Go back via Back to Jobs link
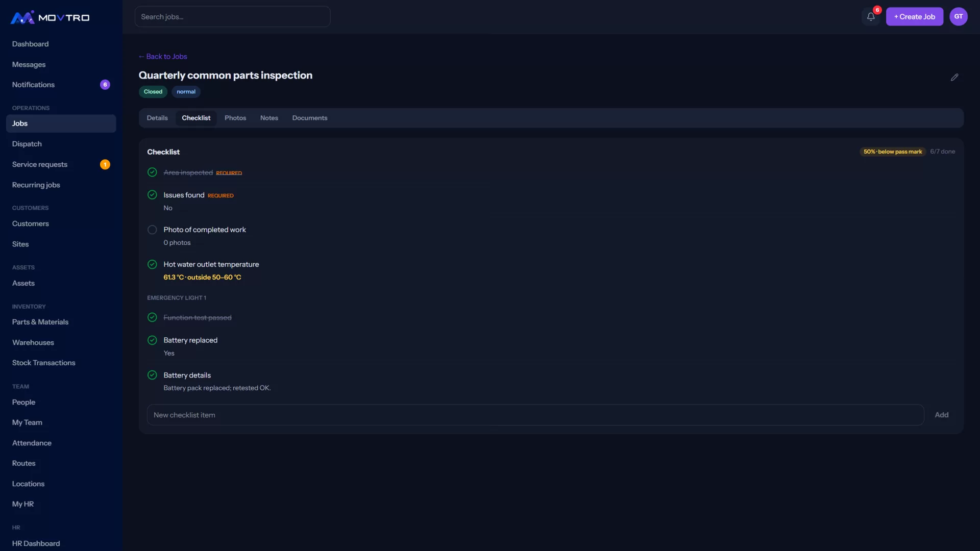Image resolution: width=980 pixels, height=551 pixels. pyautogui.click(x=163, y=57)
